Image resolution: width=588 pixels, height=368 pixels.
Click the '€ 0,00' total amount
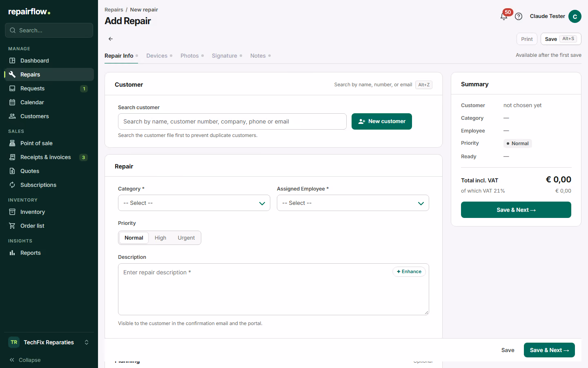[559, 180]
